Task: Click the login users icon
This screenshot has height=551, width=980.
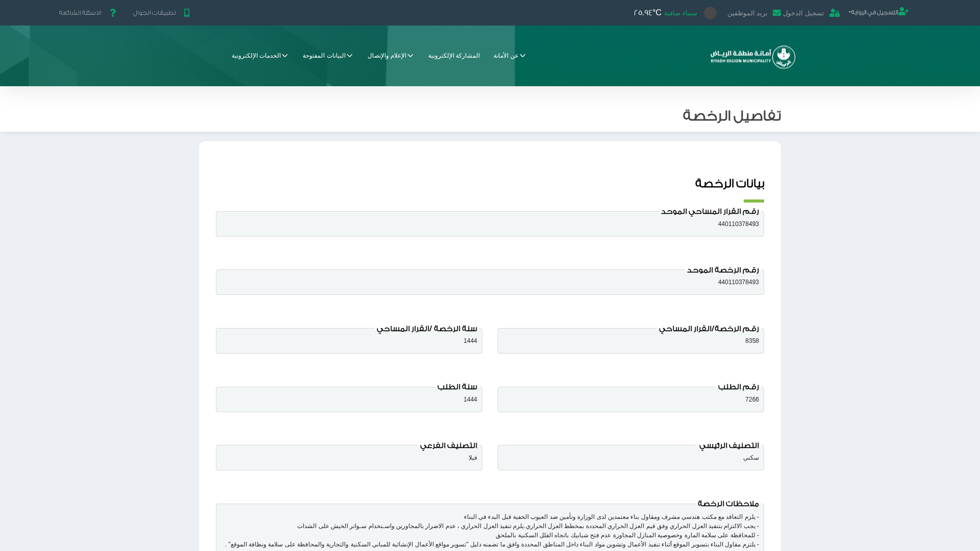Action: (835, 13)
